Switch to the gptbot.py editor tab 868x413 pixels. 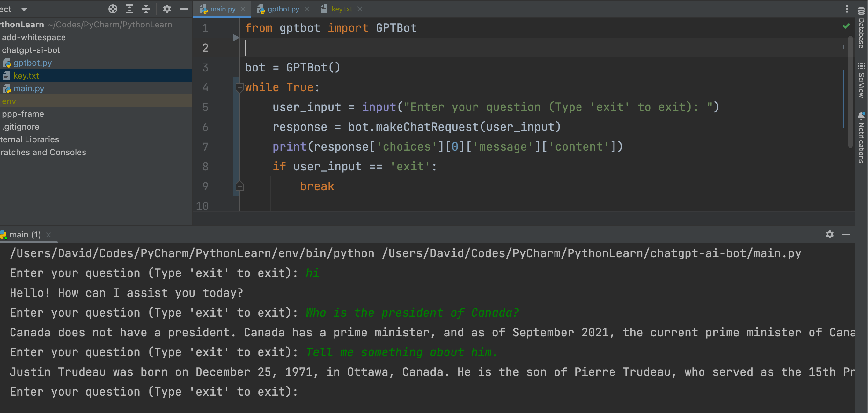(x=283, y=9)
